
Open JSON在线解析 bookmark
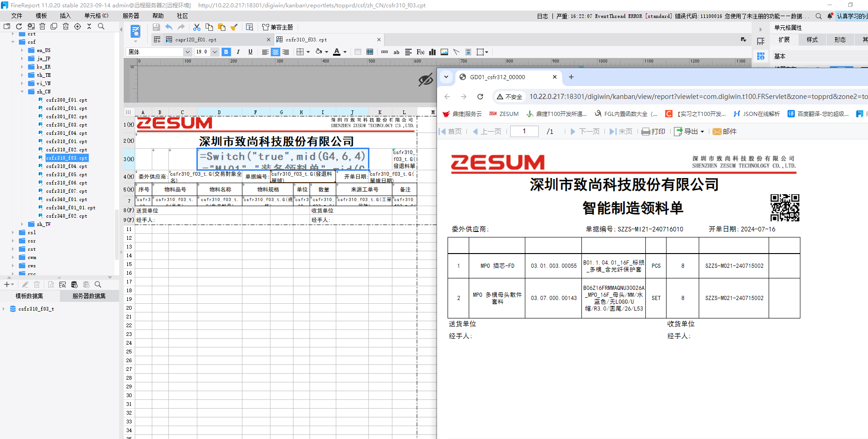[x=757, y=114]
